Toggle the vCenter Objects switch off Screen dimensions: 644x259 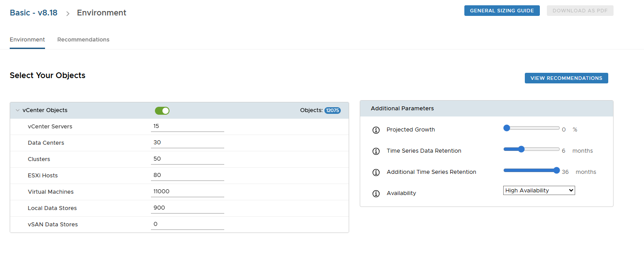pos(162,111)
